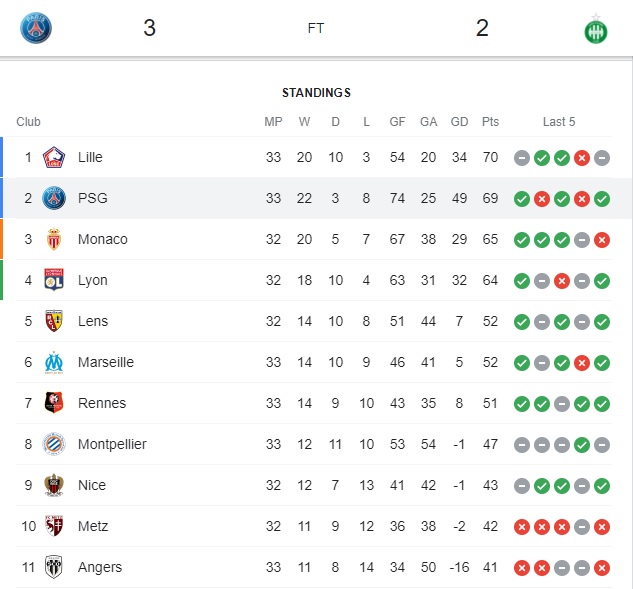Click the Saint-Étienne crest in the score header
Screen dimensions: 633x589
pos(596,29)
